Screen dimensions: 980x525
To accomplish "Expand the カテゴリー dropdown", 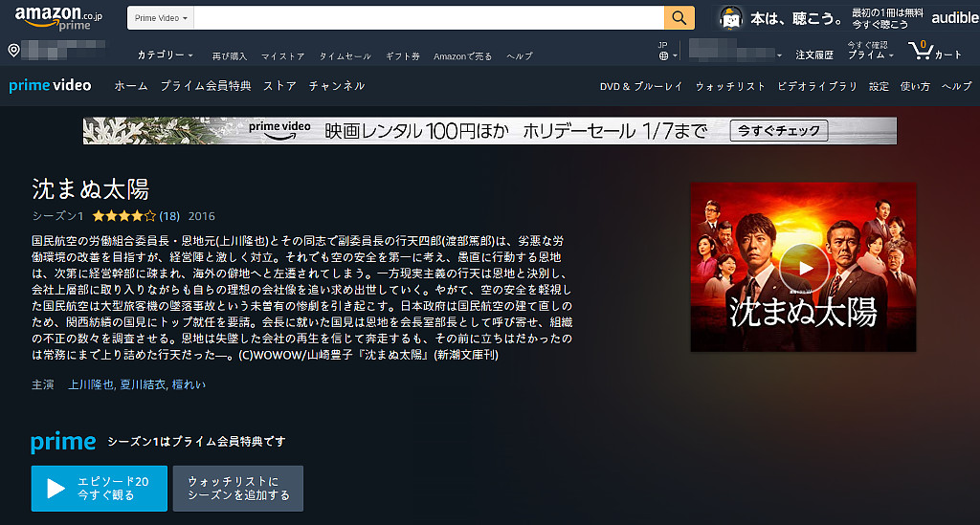I will [165, 55].
